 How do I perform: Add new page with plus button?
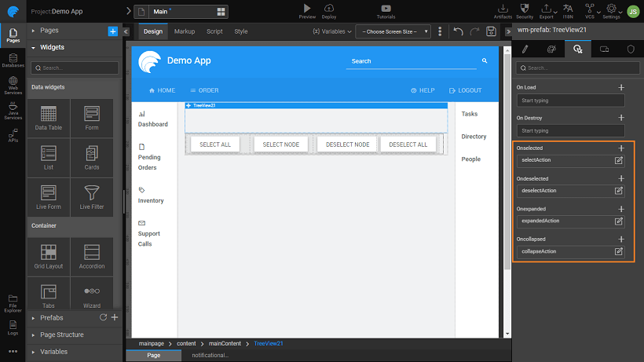tap(112, 31)
